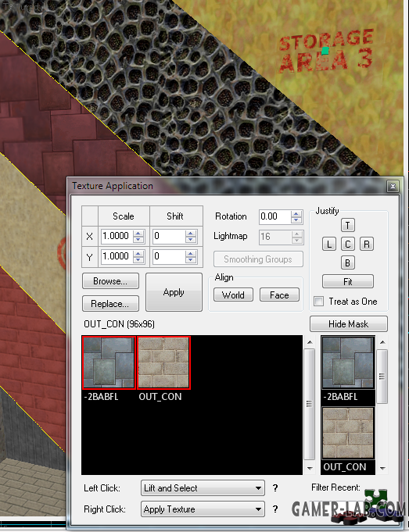Enable the Treat as One checkbox
The height and width of the screenshot is (532, 409).
point(318,302)
